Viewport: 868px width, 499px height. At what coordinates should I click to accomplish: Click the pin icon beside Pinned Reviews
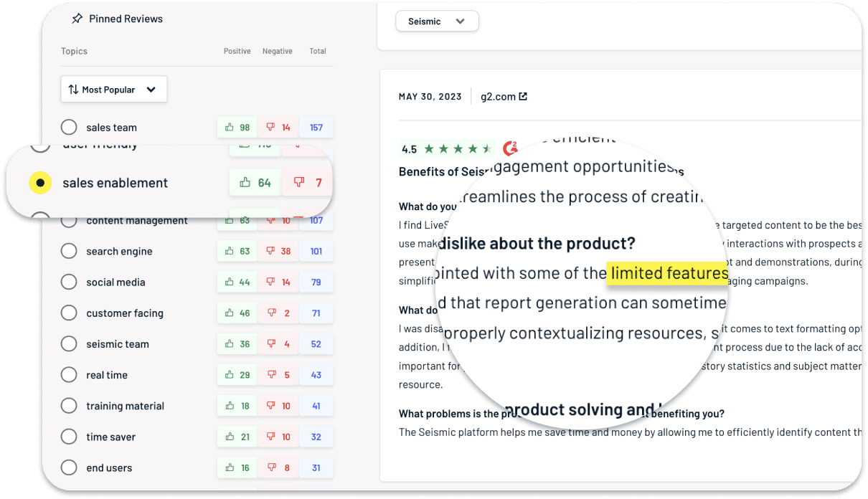[x=77, y=19]
